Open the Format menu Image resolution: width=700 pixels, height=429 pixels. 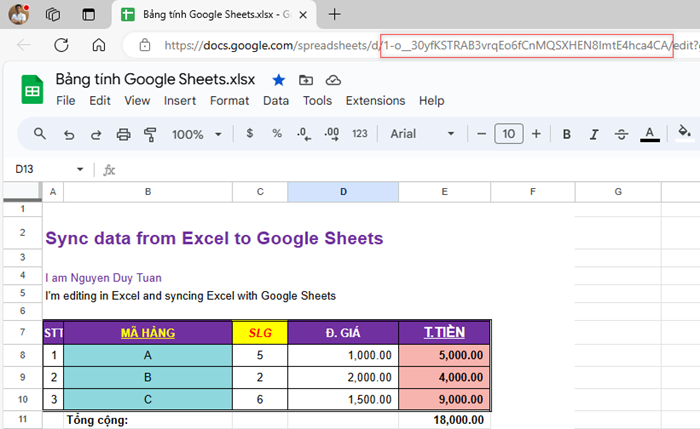click(x=229, y=101)
